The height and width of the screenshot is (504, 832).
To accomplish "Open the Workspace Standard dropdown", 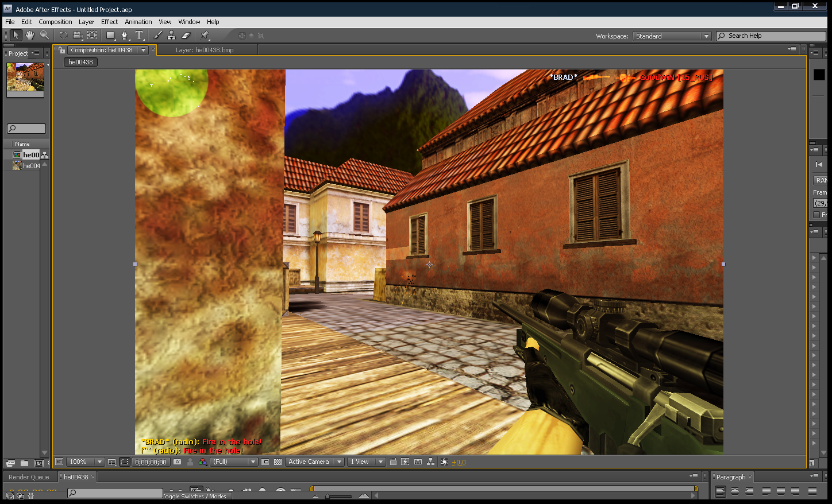I will pyautogui.click(x=672, y=36).
